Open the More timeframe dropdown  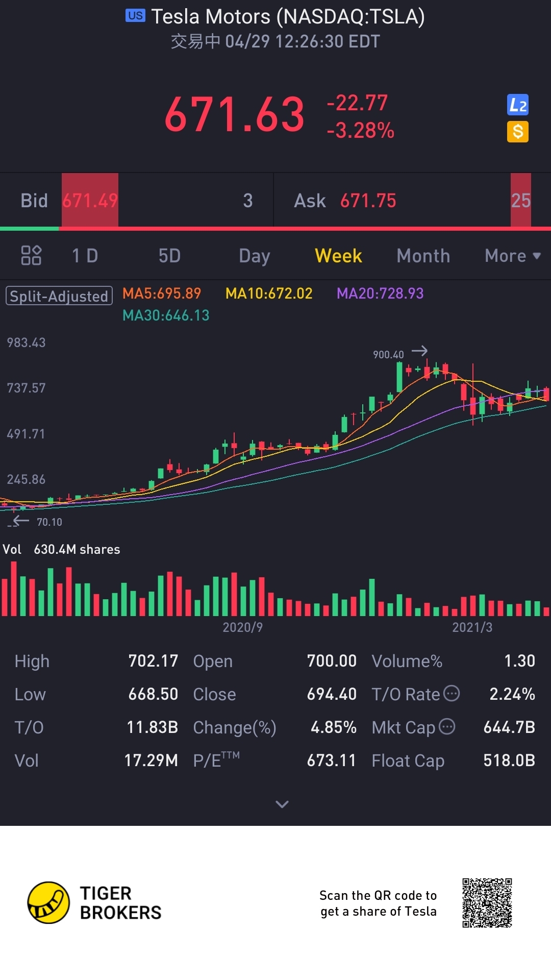click(x=512, y=256)
